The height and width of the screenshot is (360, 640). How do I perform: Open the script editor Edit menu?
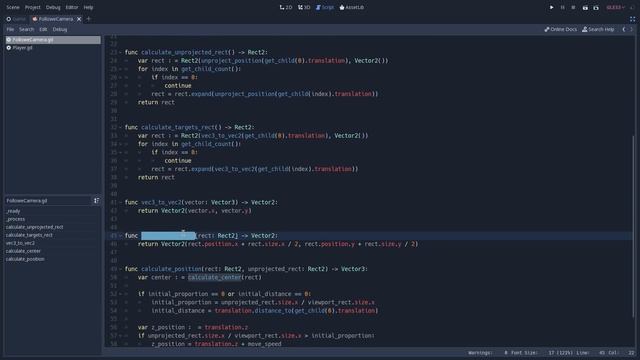pos(43,29)
